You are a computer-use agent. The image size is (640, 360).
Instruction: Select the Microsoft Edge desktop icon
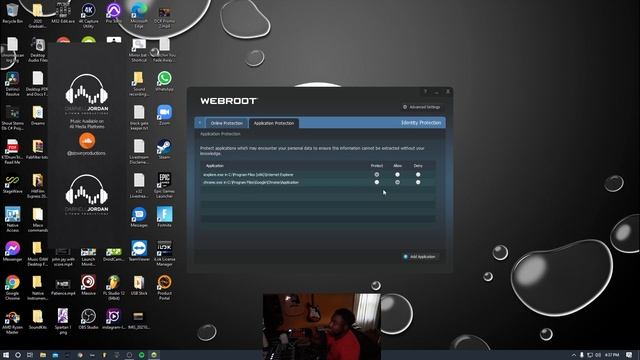(x=139, y=15)
